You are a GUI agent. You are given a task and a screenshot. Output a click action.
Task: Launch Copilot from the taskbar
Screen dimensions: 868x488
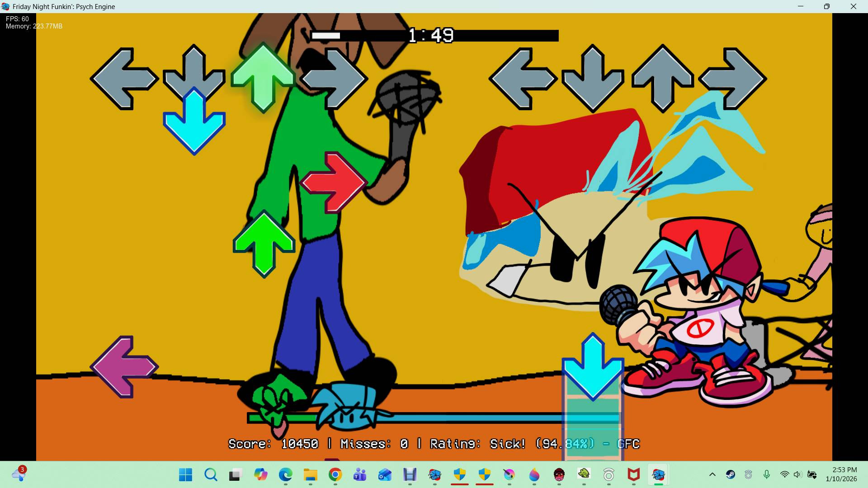260,475
